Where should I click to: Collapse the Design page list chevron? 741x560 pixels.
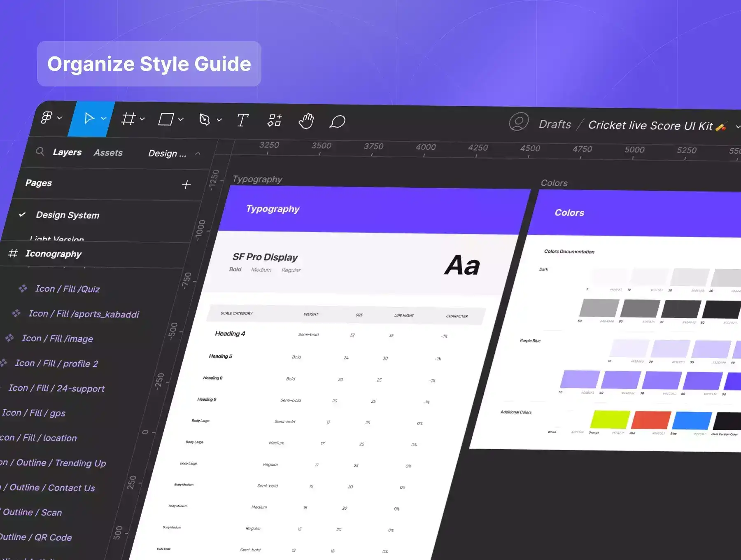198,154
